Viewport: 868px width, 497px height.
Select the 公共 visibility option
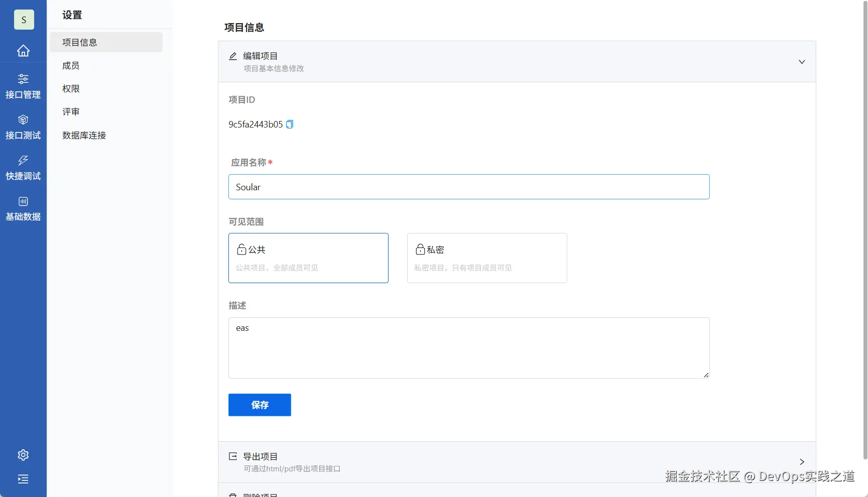point(308,258)
